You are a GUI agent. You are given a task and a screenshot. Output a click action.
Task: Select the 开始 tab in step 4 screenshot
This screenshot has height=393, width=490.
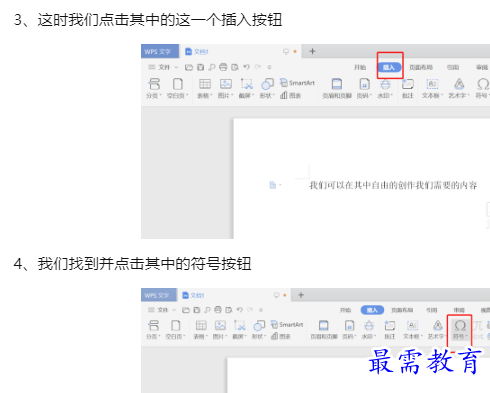coord(345,310)
